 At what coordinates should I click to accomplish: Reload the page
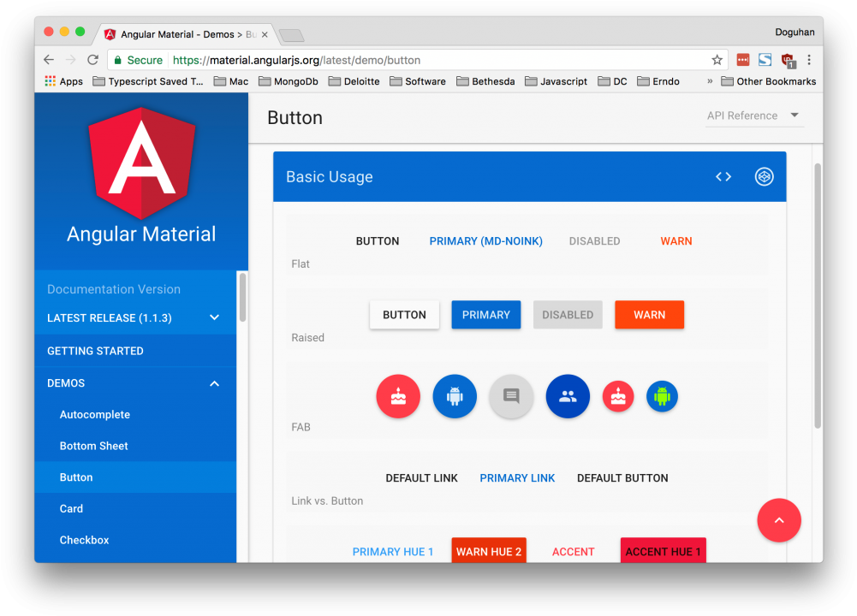tap(93, 60)
